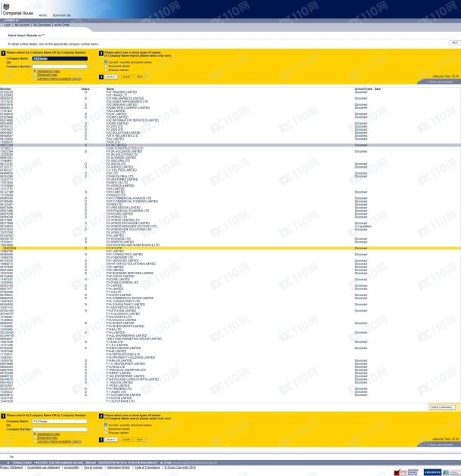Click the Top link above the footer
461x476 pixels.
[11, 456]
